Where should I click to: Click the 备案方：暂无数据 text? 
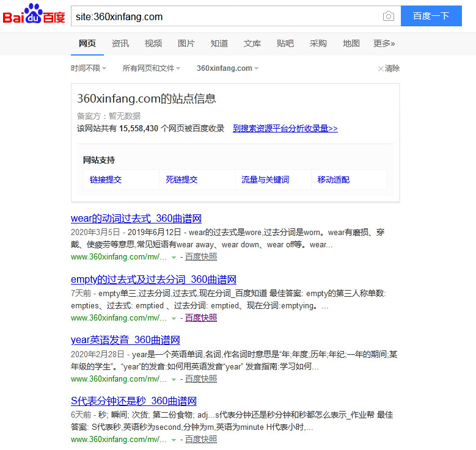(x=109, y=116)
